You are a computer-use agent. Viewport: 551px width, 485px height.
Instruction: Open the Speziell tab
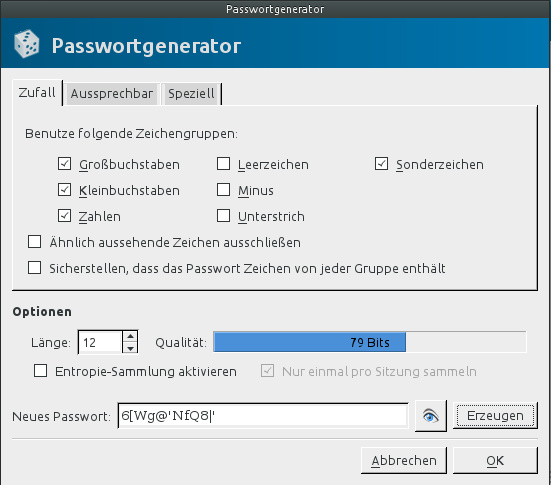[x=191, y=94]
